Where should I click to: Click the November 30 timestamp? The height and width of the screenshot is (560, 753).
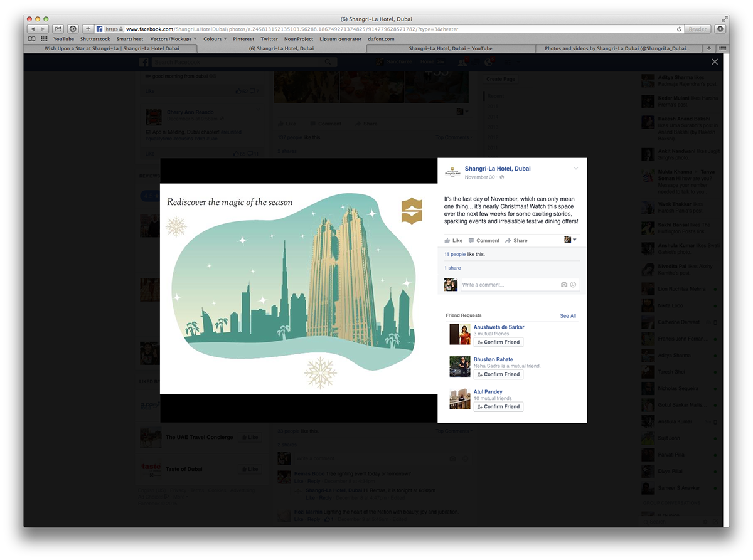pyautogui.click(x=480, y=177)
